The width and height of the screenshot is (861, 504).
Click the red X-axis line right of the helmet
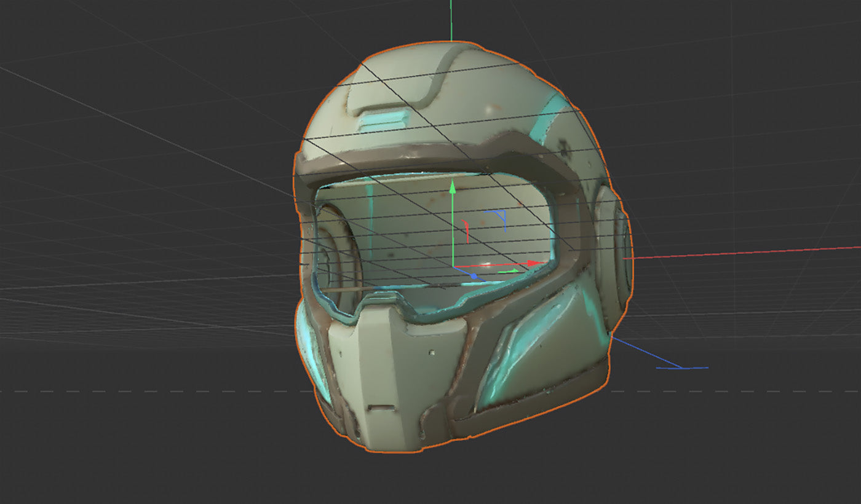pos(738,253)
